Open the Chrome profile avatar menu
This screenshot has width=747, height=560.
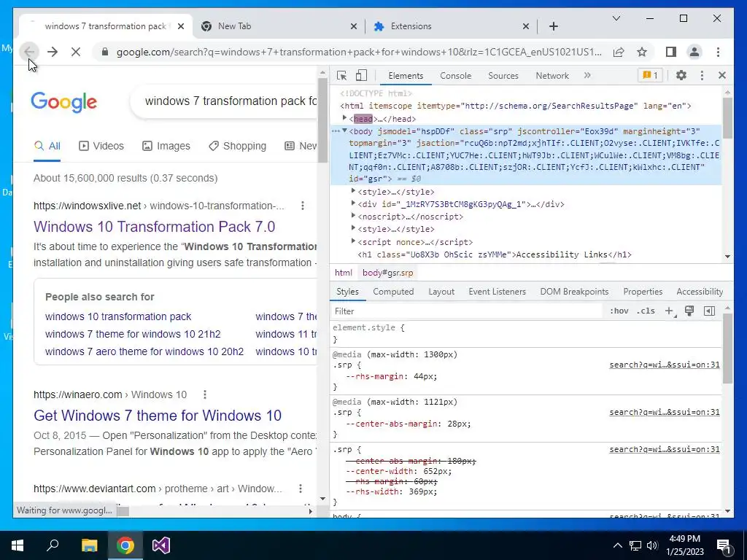click(694, 52)
